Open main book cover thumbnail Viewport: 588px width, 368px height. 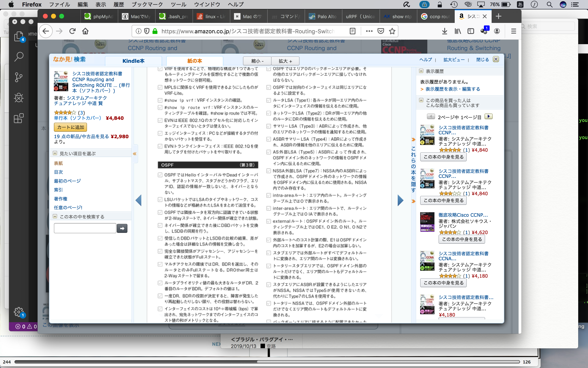[61, 81]
